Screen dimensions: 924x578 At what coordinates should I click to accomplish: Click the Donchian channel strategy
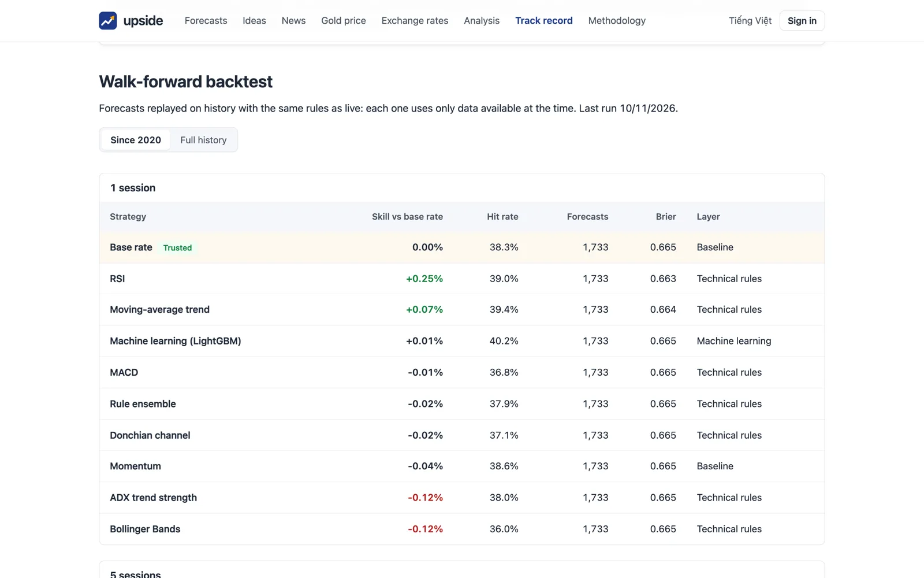pyautogui.click(x=150, y=435)
